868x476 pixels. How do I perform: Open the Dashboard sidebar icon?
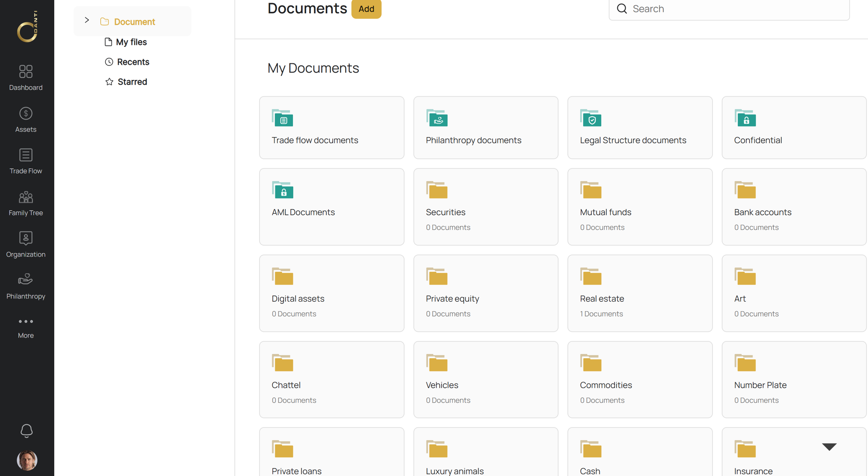click(26, 77)
